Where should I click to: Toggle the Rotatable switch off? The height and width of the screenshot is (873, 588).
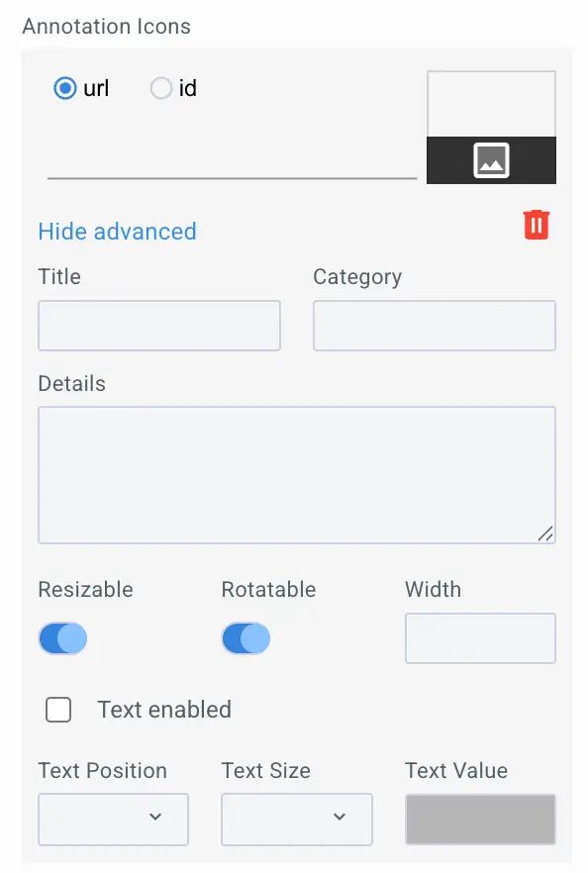pos(245,638)
